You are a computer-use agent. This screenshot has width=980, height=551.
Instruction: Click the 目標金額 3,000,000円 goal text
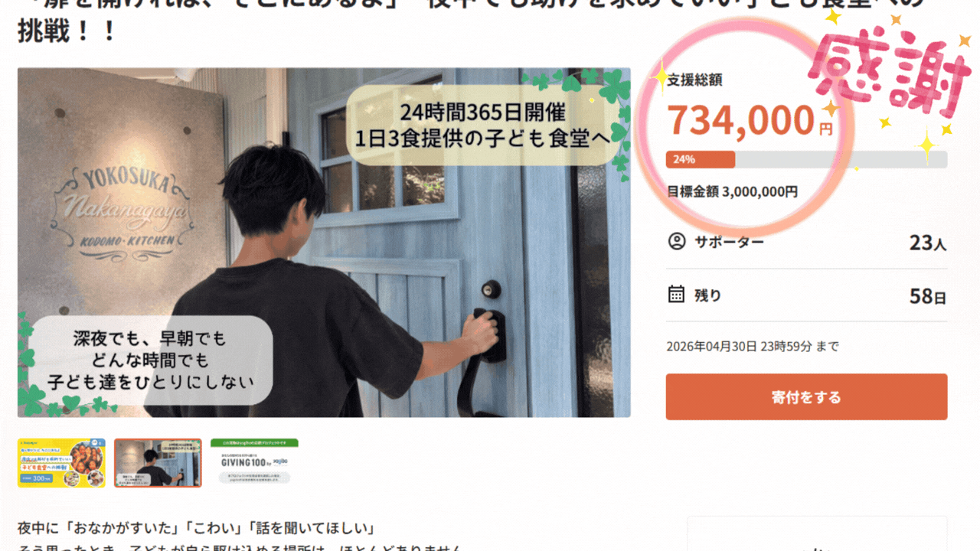pyautogui.click(x=732, y=191)
